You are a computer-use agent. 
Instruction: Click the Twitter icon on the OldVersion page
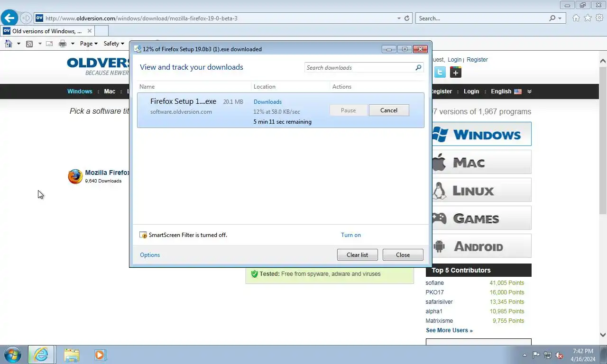click(x=440, y=72)
